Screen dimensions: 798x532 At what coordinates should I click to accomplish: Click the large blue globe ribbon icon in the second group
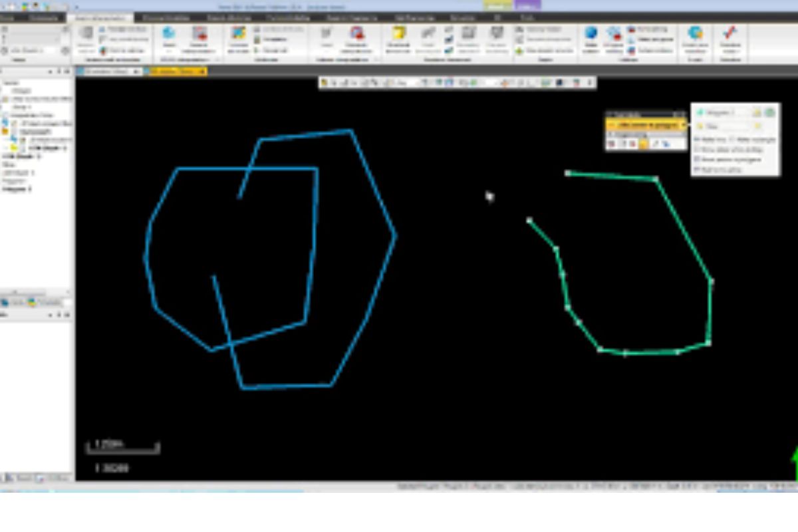coord(169,34)
